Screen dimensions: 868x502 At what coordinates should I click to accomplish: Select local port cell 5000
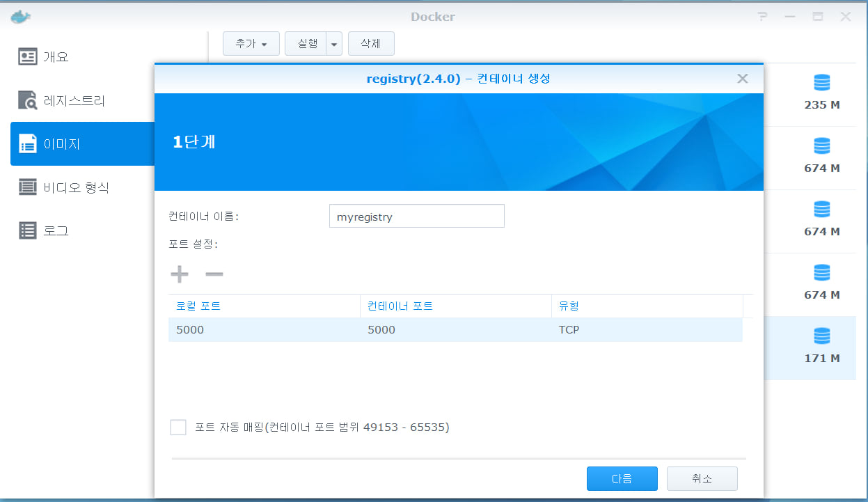coord(264,330)
